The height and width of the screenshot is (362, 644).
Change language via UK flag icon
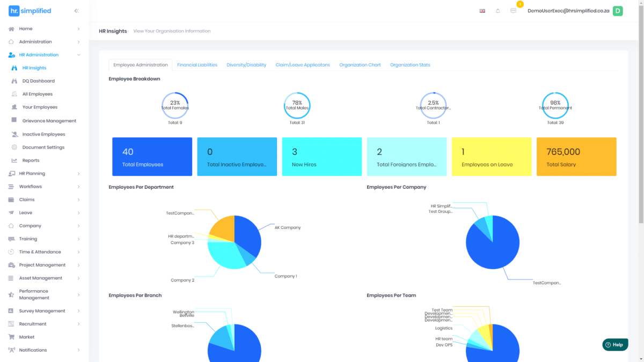coord(482,11)
